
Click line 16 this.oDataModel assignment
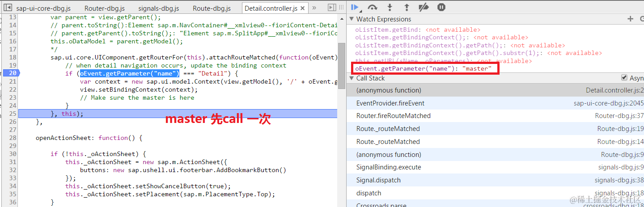[x=117, y=41]
